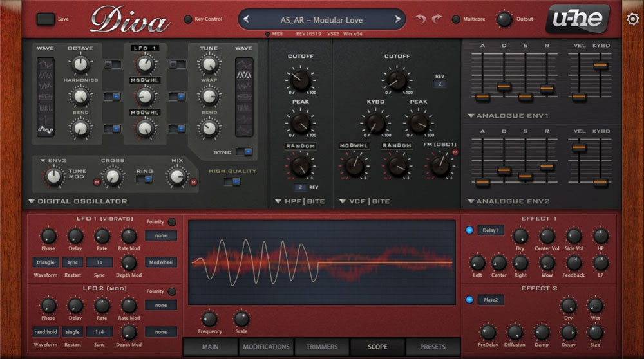
Task: Click the ENV2 Release slider
Action: tap(547, 166)
